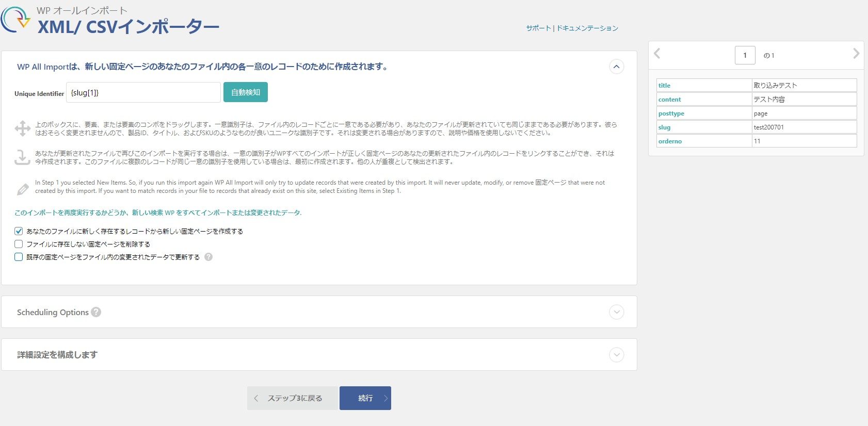Click the test200701 value cell

805,127
